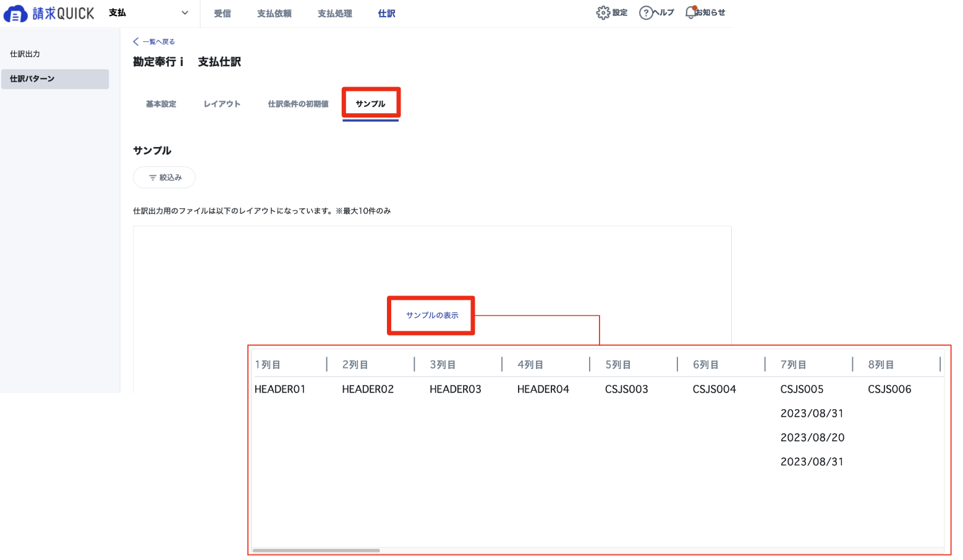Click the filter icon in 絞込み button

pyautogui.click(x=153, y=177)
